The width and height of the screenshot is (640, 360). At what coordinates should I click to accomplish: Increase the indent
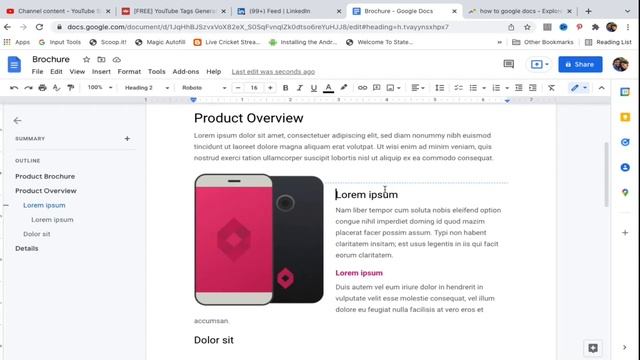click(533, 88)
